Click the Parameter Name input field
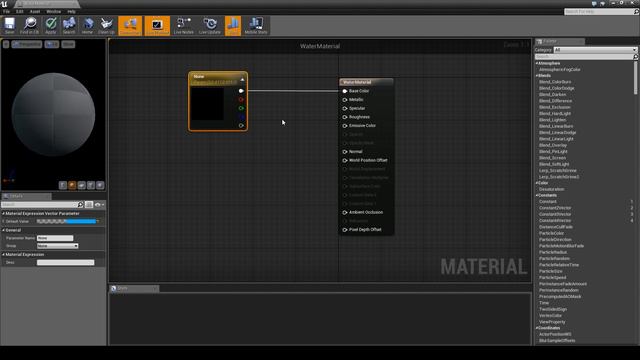The width and height of the screenshot is (640, 360). coord(55,238)
